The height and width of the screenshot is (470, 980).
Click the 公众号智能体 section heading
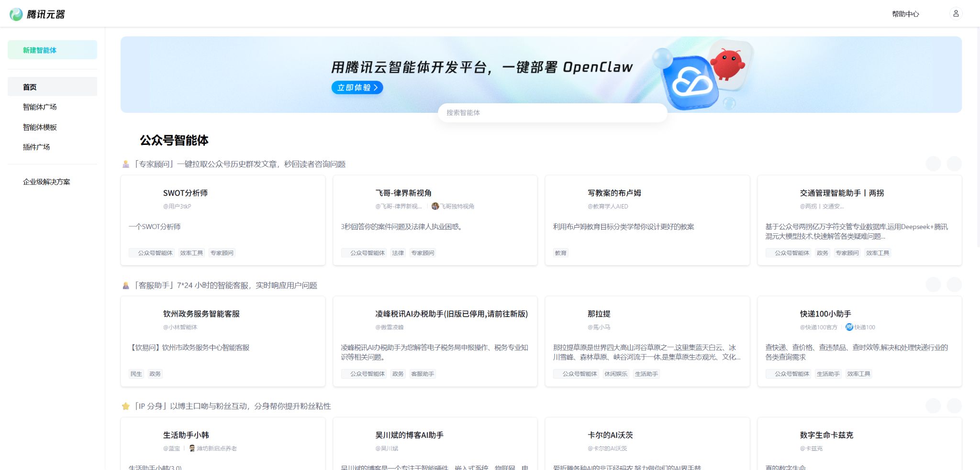[174, 140]
